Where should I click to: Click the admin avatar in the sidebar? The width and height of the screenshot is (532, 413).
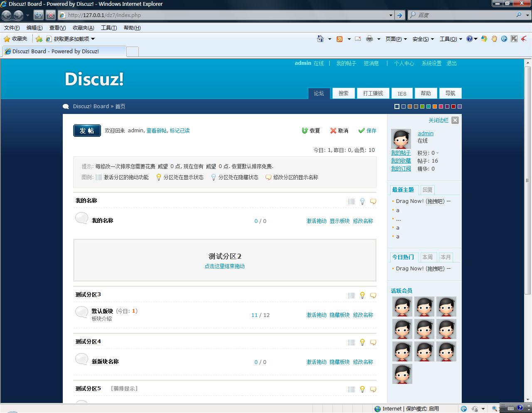point(401,138)
